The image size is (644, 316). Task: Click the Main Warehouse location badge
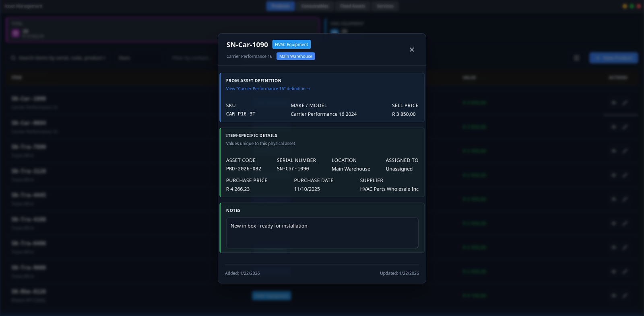tap(295, 56)
